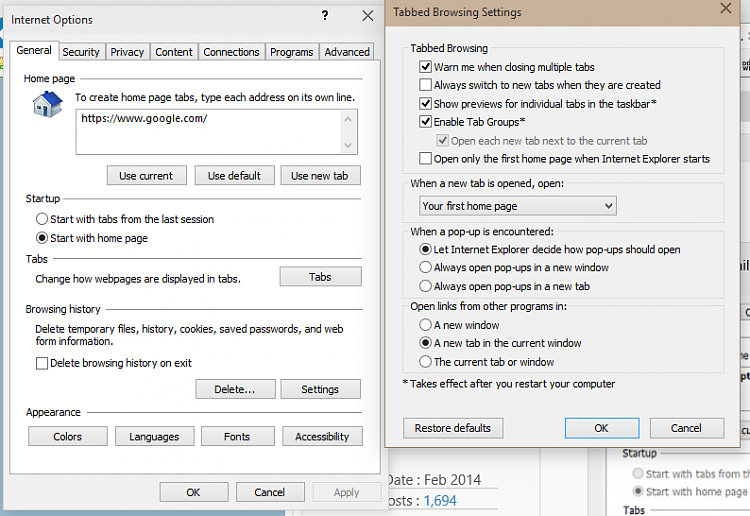This screenshot has width=750, height=516.
Task: Close the Internet Options dialog with X
Action: click(368, 16)
